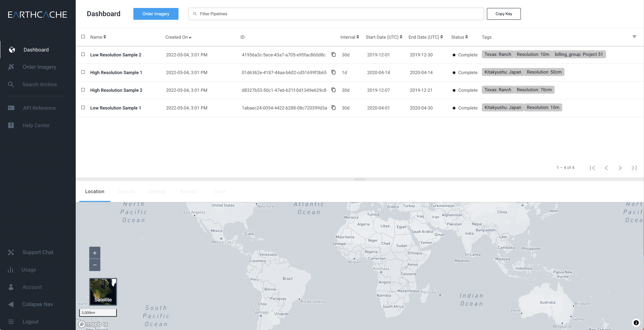The width and height of the screenshot is (644, 330).
Task: Click the search icon in Filter Pipelines
Action: 195,14
